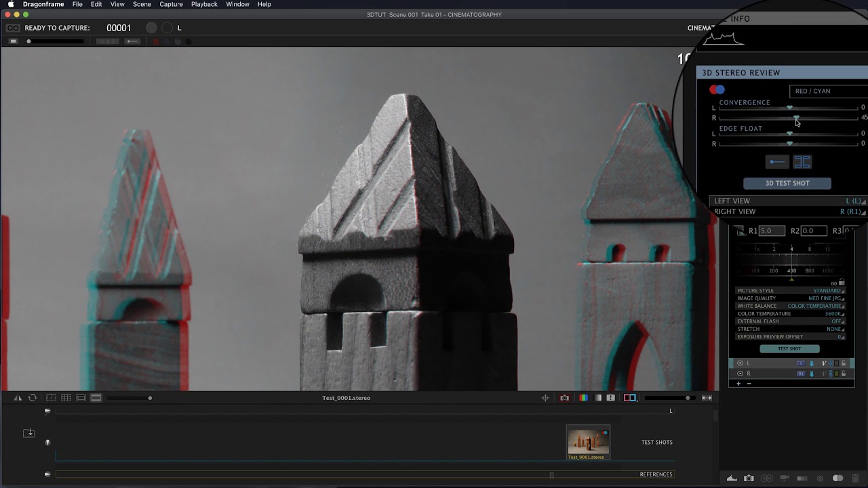Open the Apple menu

click(x=11, y=4)
